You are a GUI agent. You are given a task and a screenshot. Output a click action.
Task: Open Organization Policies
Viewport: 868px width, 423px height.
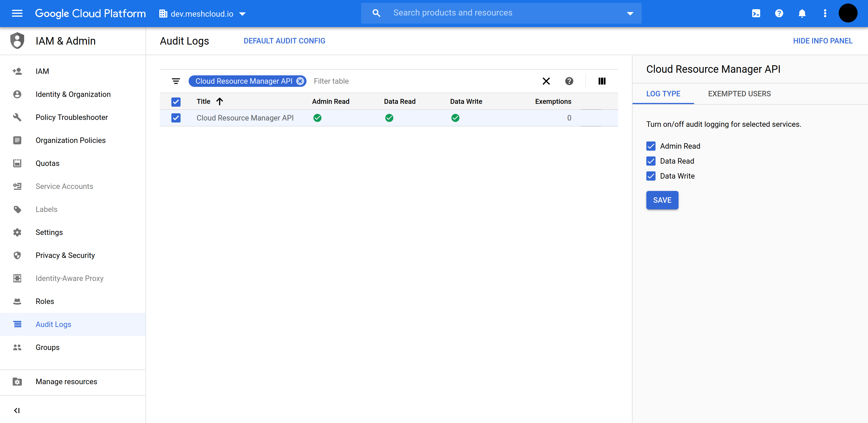[72, 140]
